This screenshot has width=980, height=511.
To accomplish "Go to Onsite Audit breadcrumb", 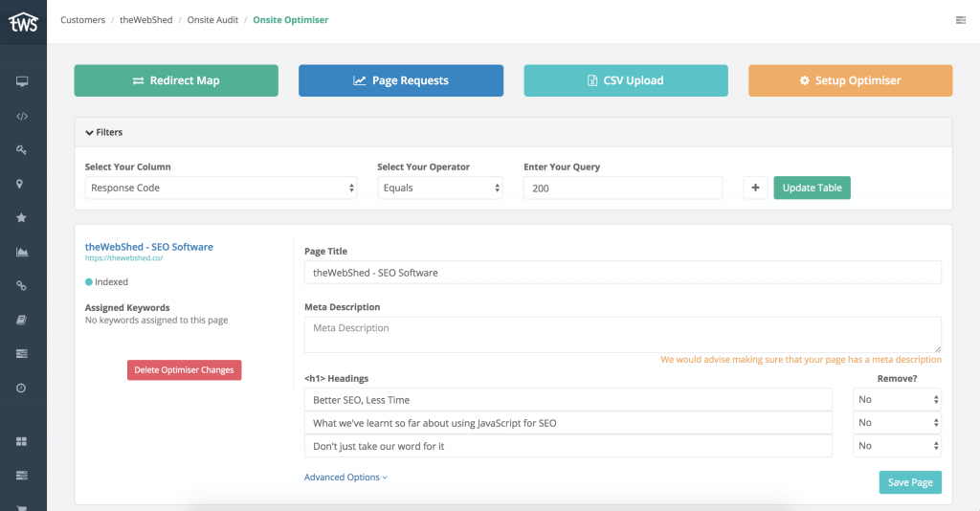I will [x=212, y=20].
